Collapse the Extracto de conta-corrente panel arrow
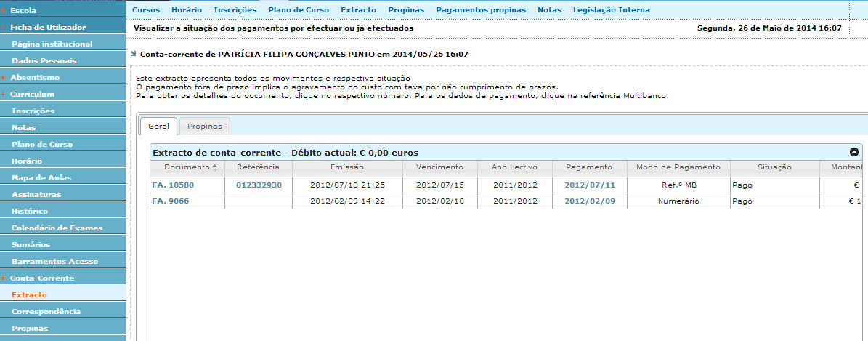This screenshot has width=868, height=341. tap(854, 152)
